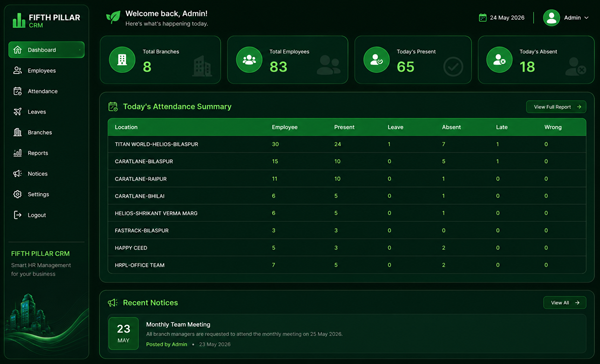
Task: Click the Today's Present person-check icon
Action: pyautogui.click(x=377, y=60)
